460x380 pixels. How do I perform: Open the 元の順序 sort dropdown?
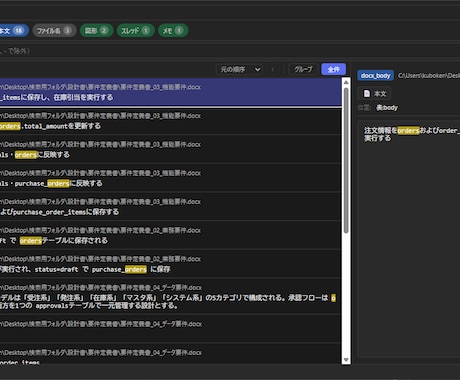click(x=239, y=69)
